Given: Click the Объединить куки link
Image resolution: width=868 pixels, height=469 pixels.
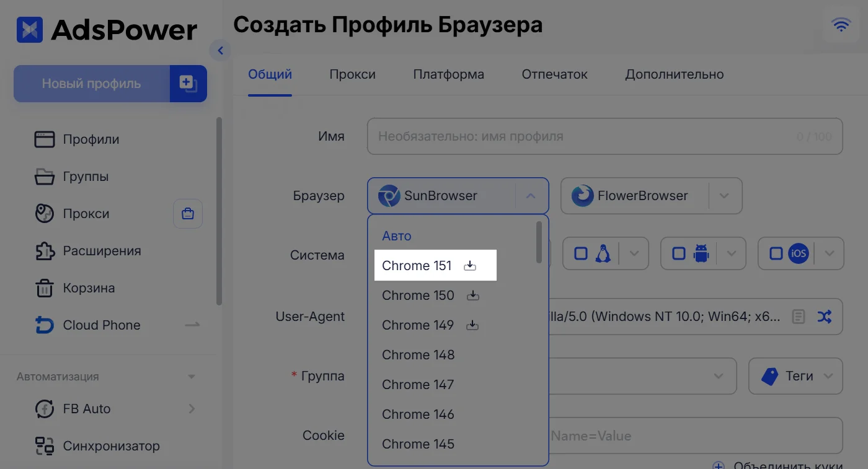Looking at the screenshot, I should tap(788, 466).
